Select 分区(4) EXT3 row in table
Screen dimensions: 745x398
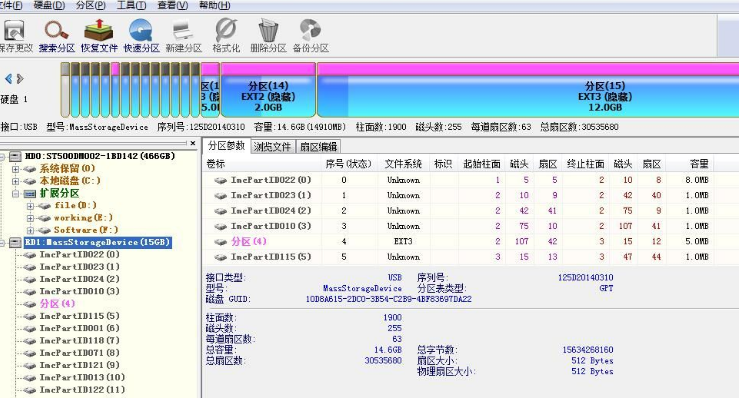[x=458, y=241]
